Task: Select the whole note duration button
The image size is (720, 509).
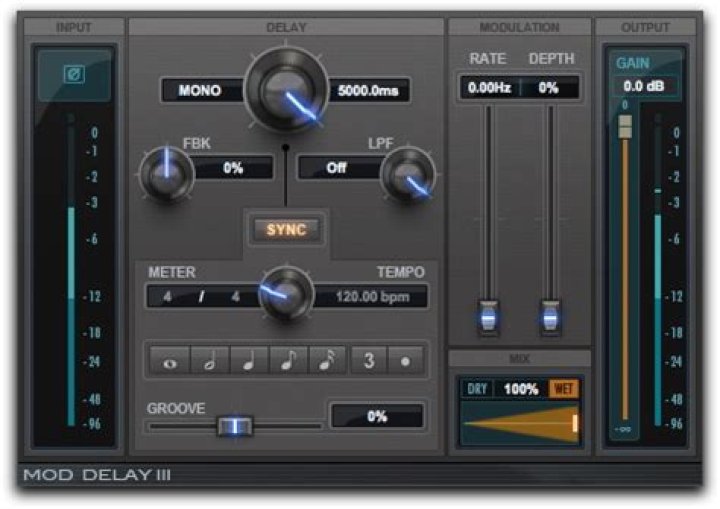Action: tap(170, 362)
